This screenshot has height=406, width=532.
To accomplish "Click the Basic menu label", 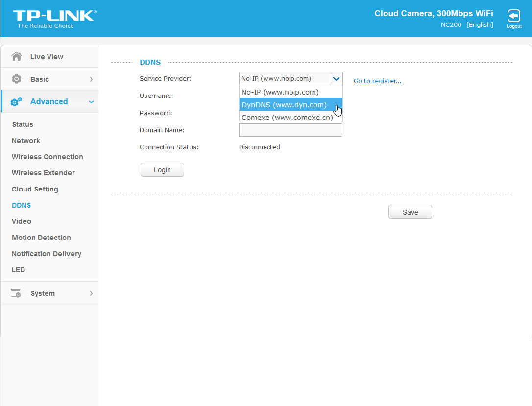I will pyautogui.click(x=39, y=79).
